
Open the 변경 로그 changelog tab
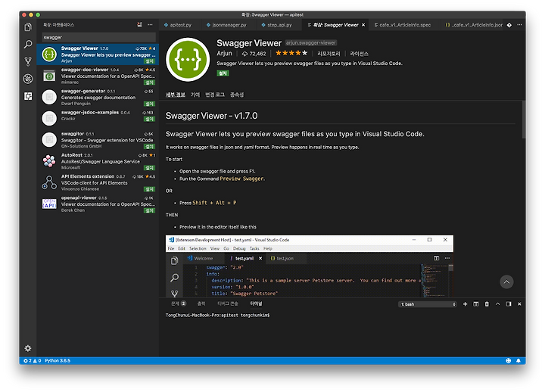click(x=215, y=95)
